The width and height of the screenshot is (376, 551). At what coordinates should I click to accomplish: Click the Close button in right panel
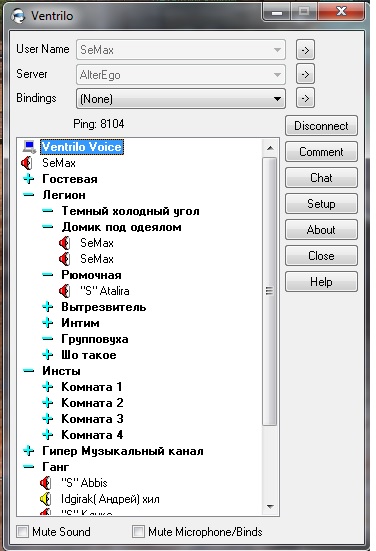click(x=321, y=256)
